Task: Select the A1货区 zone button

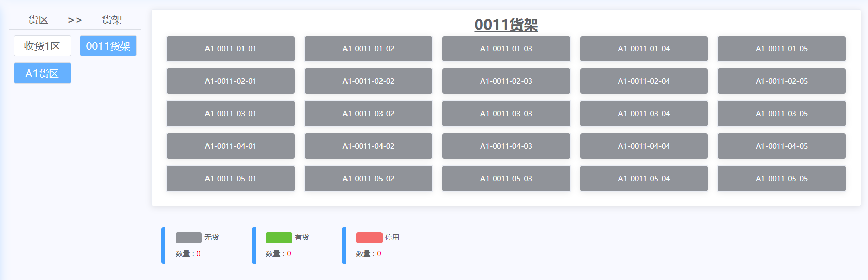Action: (x=42, y=74)
